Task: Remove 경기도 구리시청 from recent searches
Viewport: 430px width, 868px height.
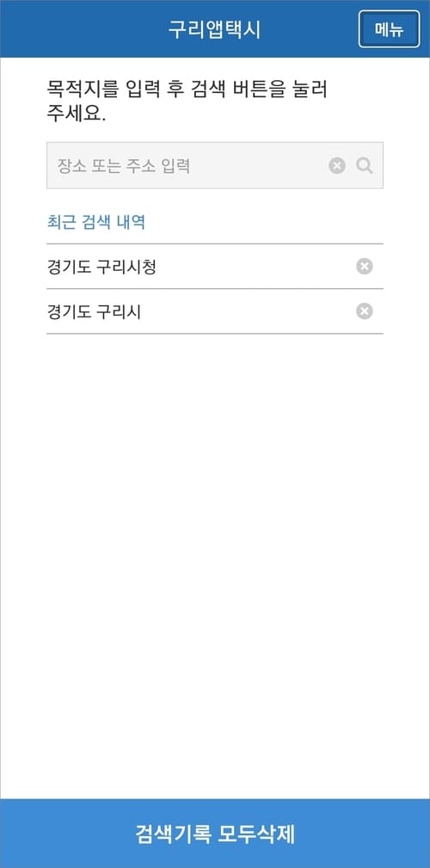Action: [364, 267]
